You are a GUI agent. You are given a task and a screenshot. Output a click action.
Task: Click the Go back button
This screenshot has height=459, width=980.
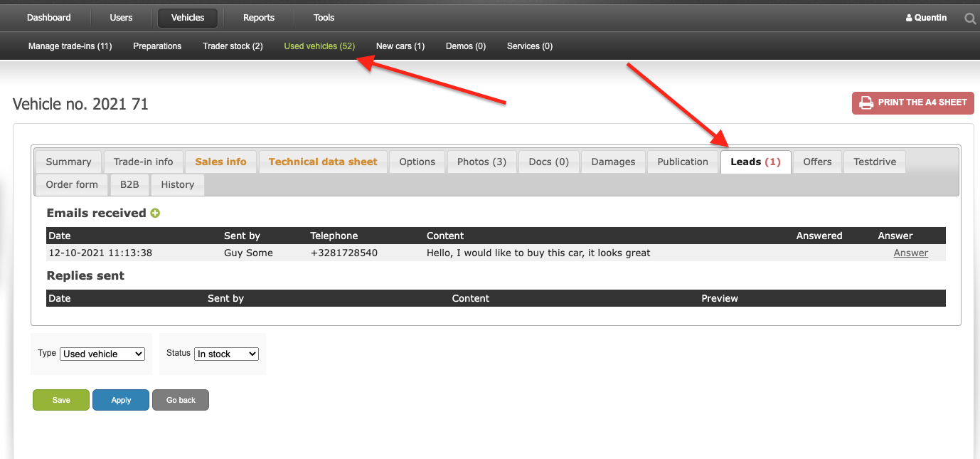(x=181, y=400)
